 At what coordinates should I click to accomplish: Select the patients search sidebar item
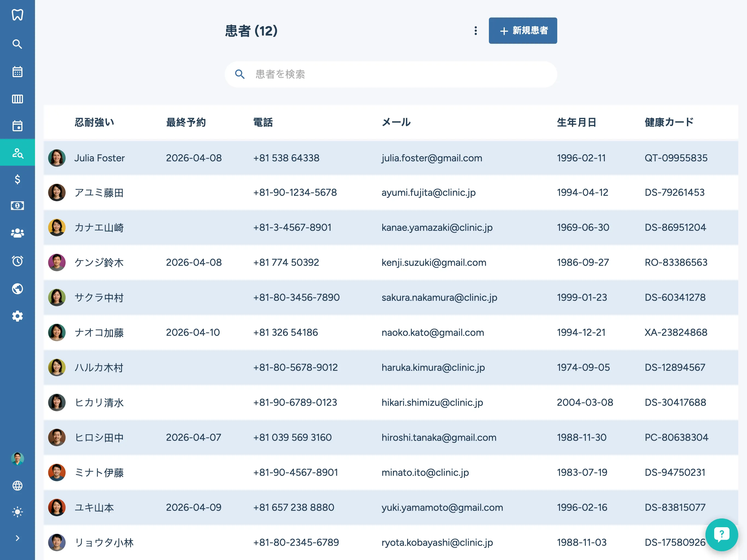tap(17, 153)
